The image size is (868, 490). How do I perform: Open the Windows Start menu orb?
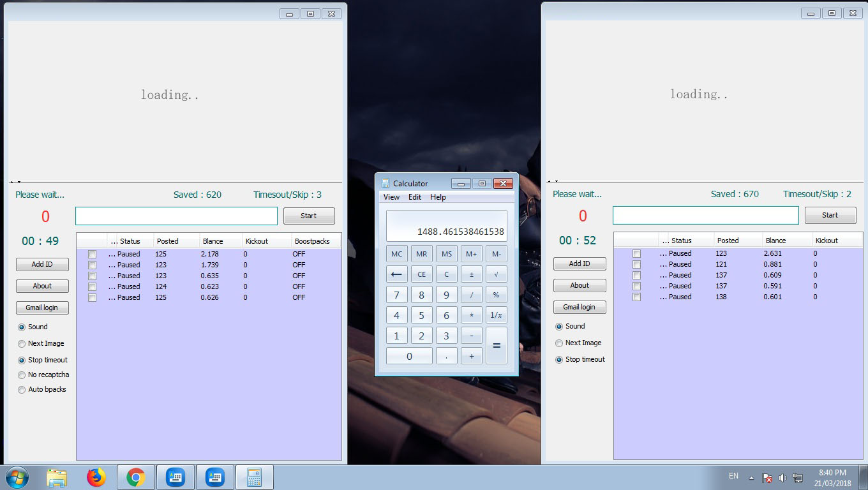point(17,477)
